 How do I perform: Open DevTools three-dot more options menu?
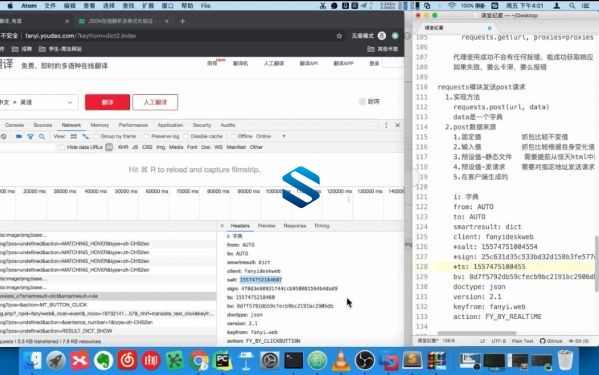(x=386, y=125)
